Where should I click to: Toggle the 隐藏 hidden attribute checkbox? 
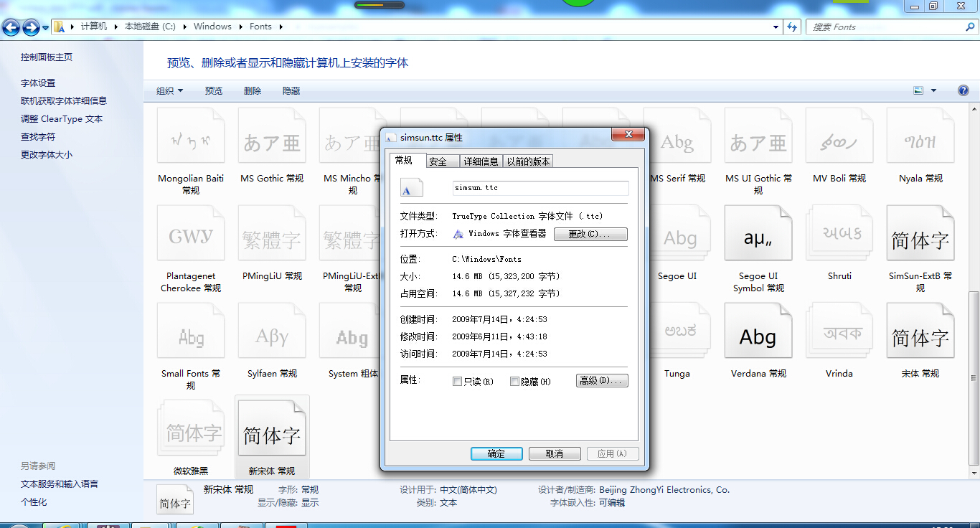point(514,382)
